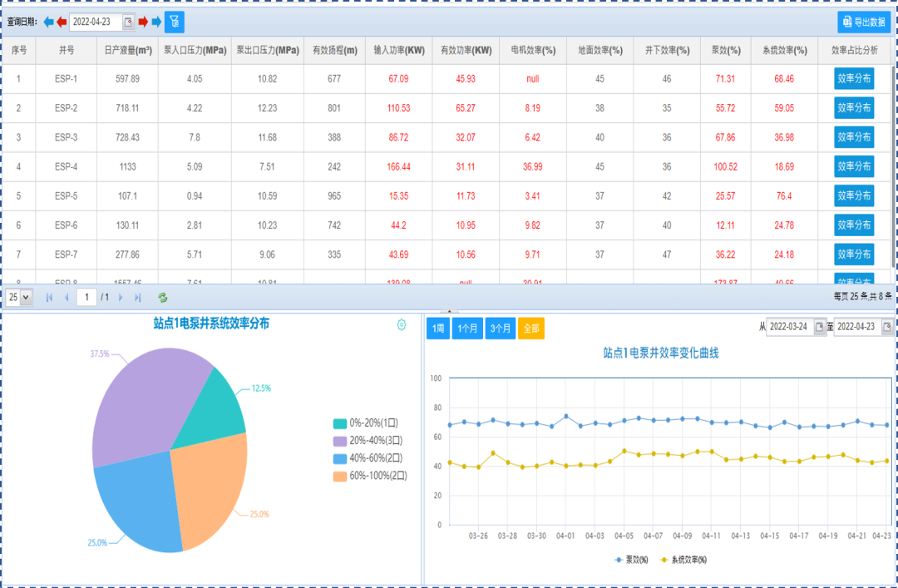Screen dimensions: 898x588
Task: Click the 60%-100%(2口) orange legend swatch
Action: coord(339,477)
